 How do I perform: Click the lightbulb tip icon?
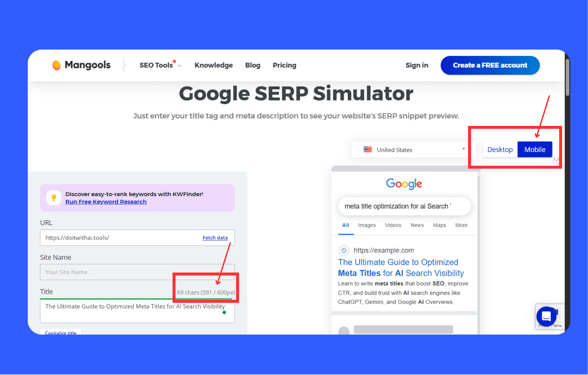pos(54,198)
